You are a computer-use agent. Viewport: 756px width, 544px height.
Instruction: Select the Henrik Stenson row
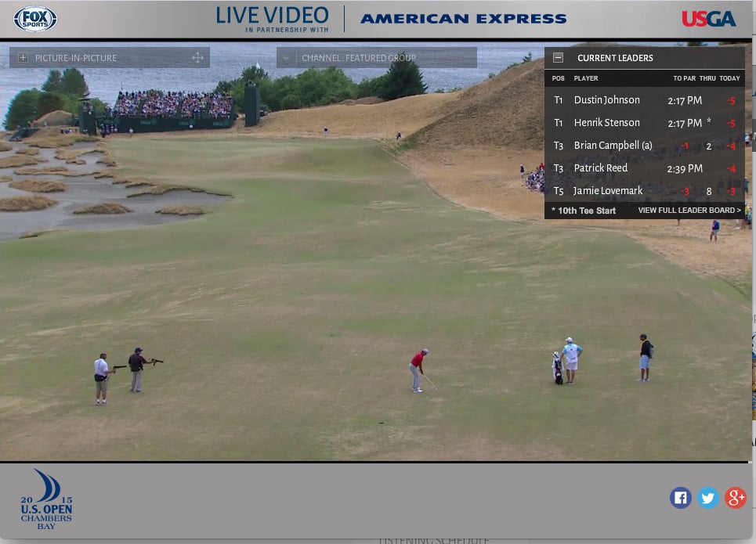(x=606, y=123)
